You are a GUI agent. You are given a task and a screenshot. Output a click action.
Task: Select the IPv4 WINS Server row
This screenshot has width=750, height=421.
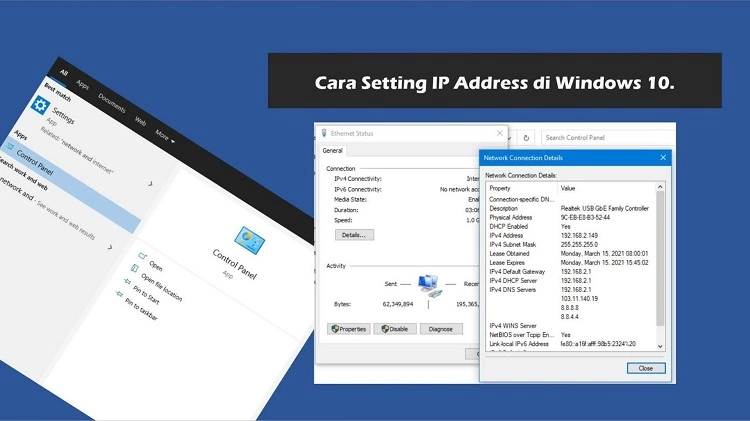tap(571, 326)
